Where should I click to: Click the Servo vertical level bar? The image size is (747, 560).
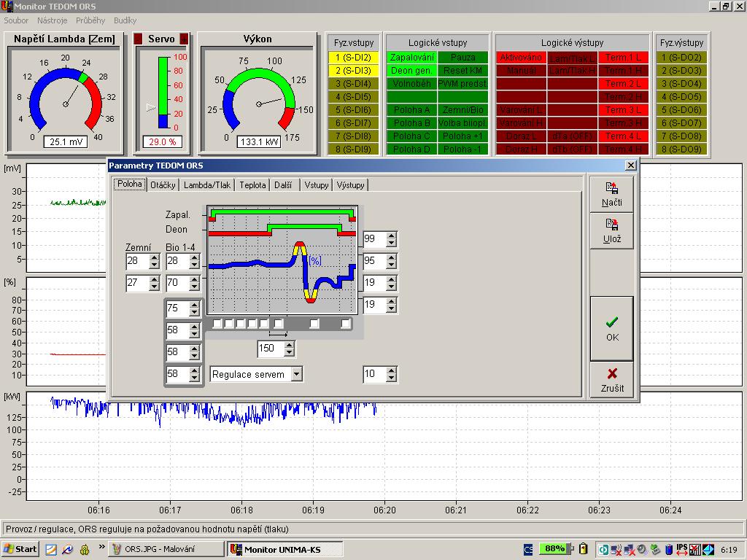(163, 91)
